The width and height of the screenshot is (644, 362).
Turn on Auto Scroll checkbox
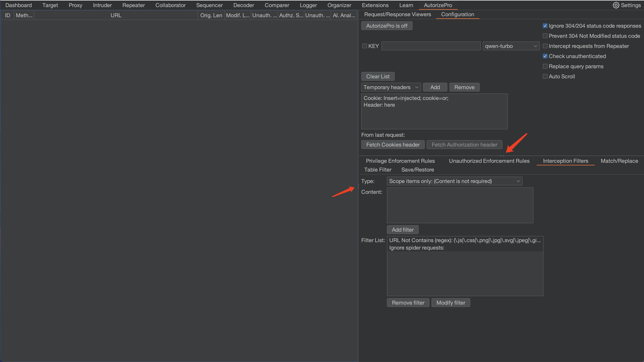[x=545, y=76]
